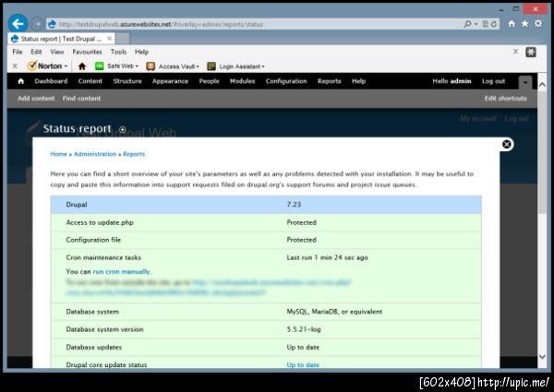Image resolution: width=554 pixels, height=392 pixels.
Task: Click the page scroll up arrow
Action: [542, 84]
